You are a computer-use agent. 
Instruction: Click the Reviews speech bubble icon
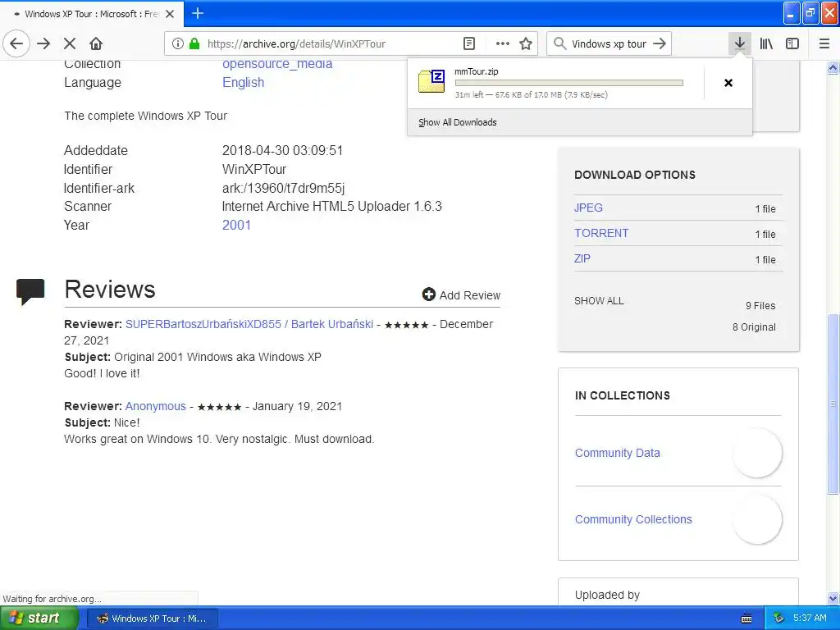[30, 291]
